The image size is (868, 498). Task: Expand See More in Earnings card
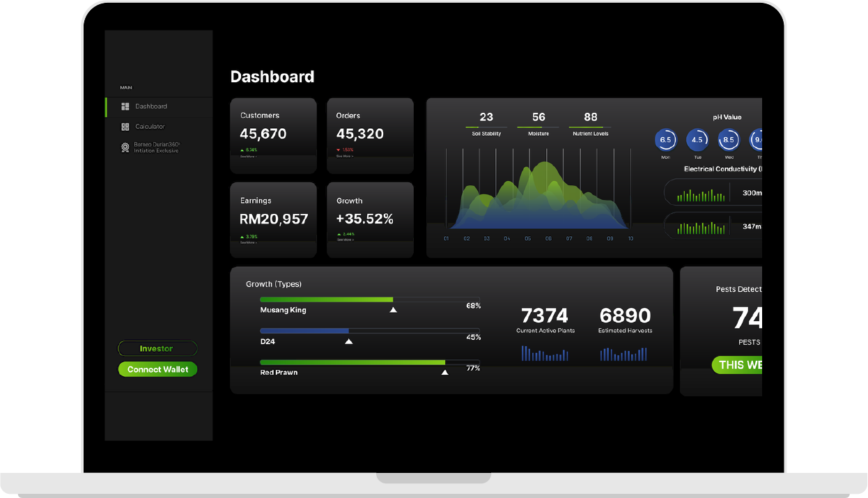(247, 242)
